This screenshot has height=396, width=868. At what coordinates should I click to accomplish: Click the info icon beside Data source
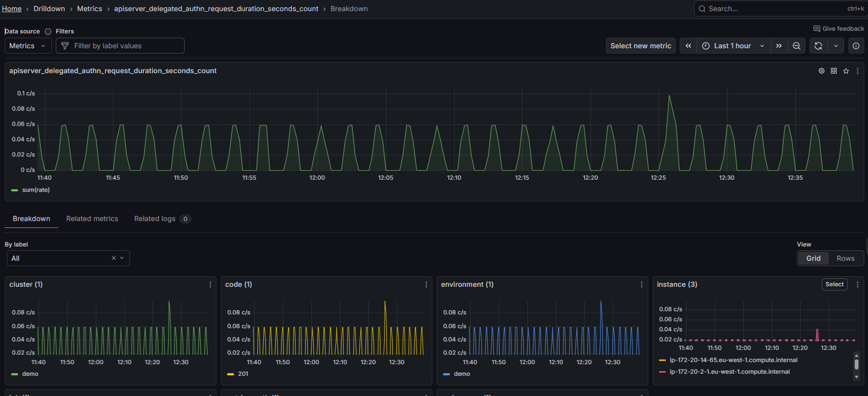48,32
